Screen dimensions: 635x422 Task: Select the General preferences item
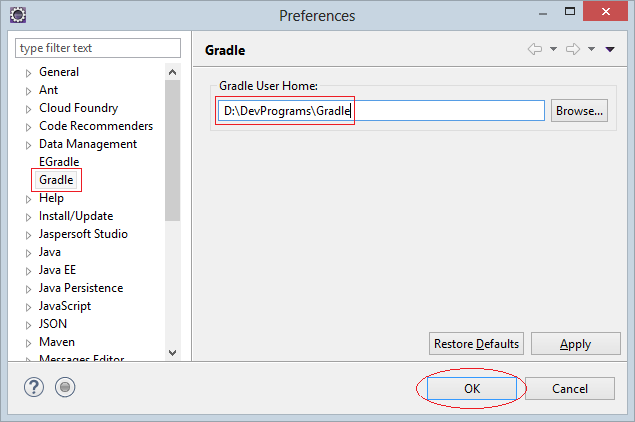pos(59,72)
